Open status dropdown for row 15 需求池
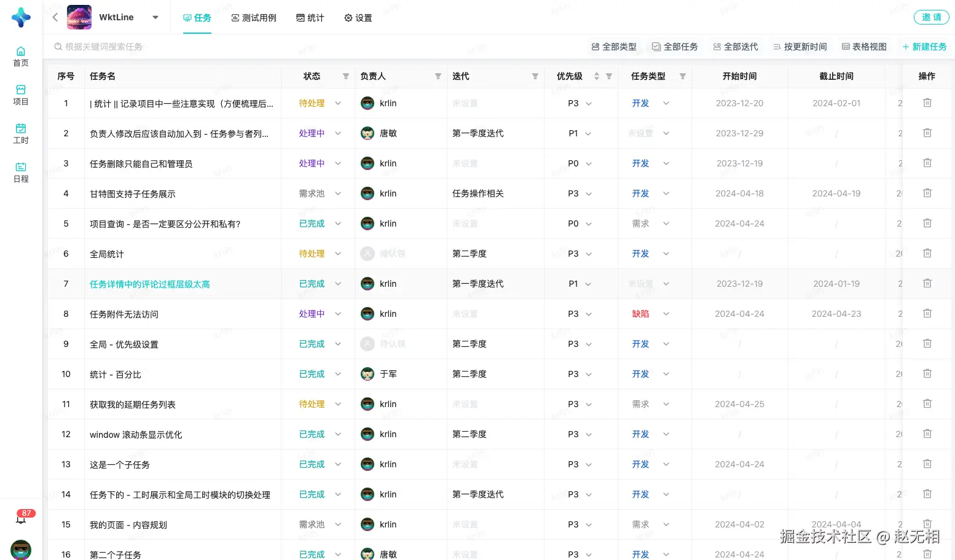This screenshot has width=955, height=560. tap(338, 524)
